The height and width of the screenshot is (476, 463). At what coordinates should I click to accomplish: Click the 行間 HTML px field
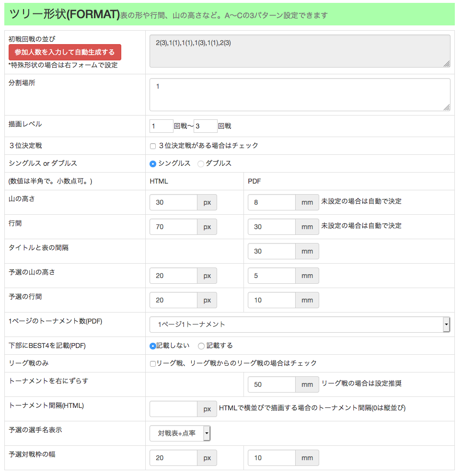[x=174, y=227]
